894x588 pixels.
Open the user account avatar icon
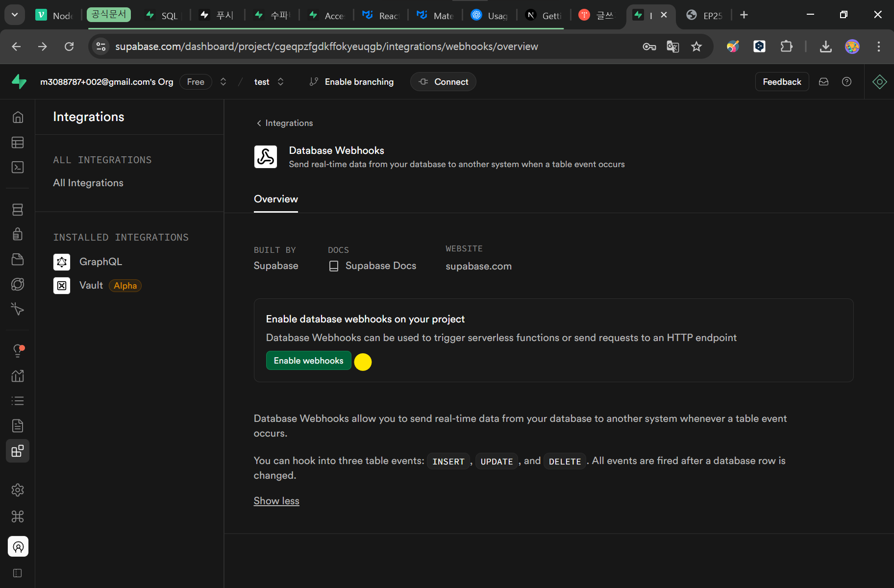point(18,546)
